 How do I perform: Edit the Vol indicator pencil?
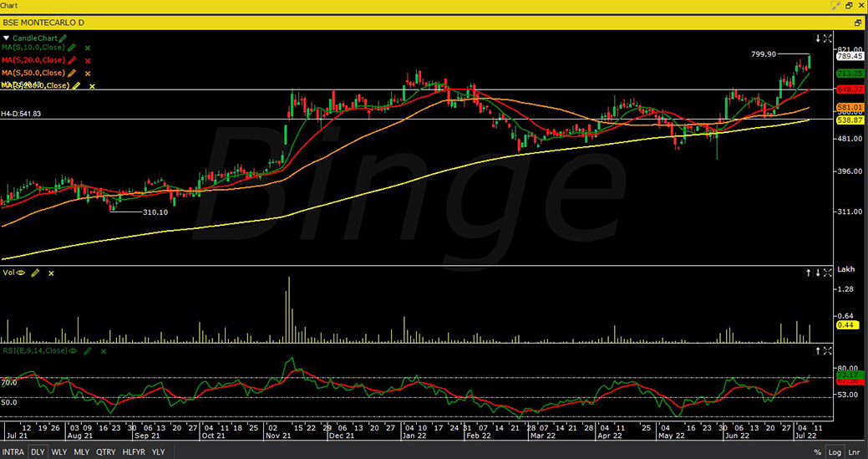point(35,273)
